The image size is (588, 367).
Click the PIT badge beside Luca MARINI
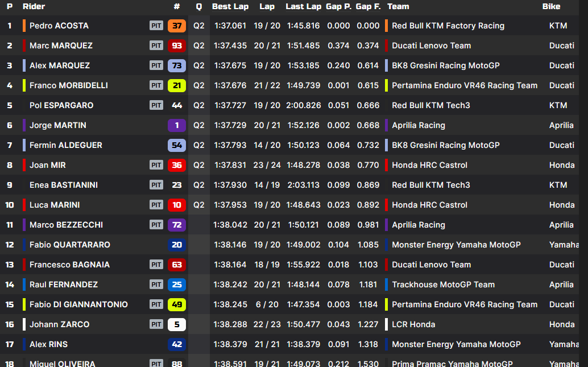click(156, 204)
